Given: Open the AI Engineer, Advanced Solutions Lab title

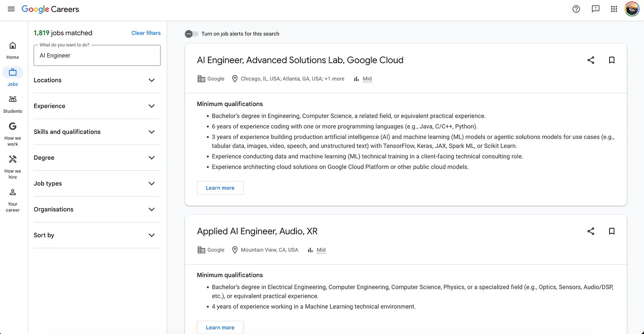Looking at the screenshot, I should click(300, 60).
